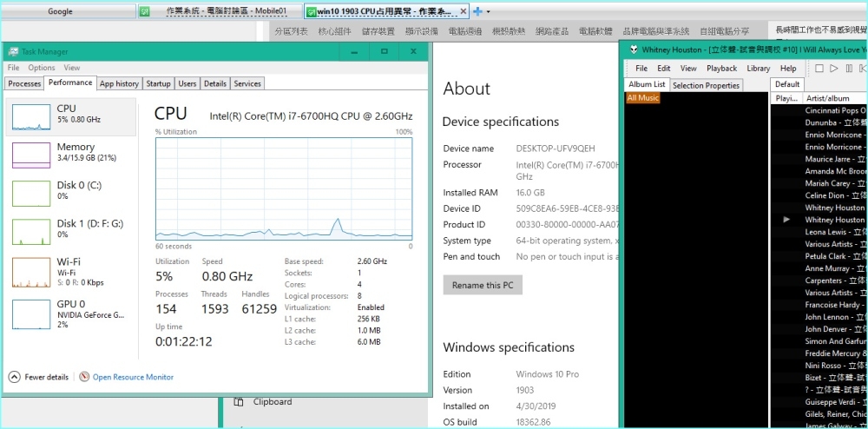Screen dimensions: 868x429
Task: Switch to the App history tab
Action: 119,83
